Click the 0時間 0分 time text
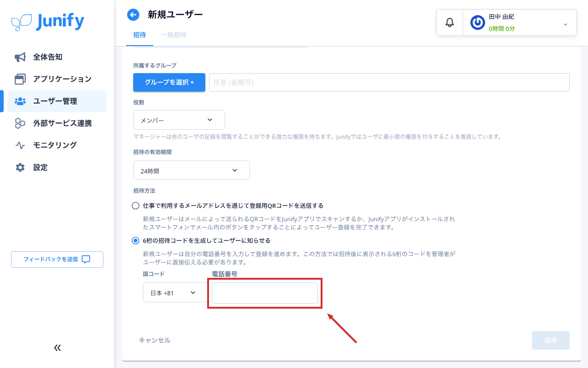This screenshot has height=368, width=588. 502,29
